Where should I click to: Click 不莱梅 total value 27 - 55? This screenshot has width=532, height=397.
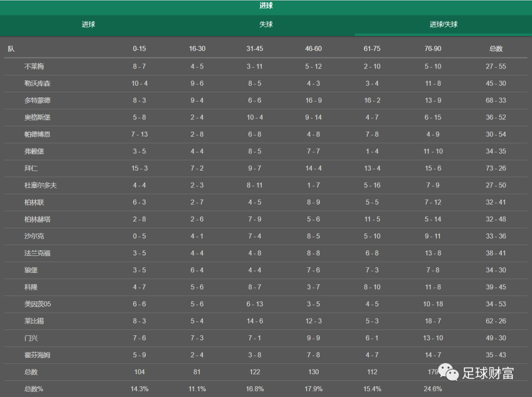[496, 67]
